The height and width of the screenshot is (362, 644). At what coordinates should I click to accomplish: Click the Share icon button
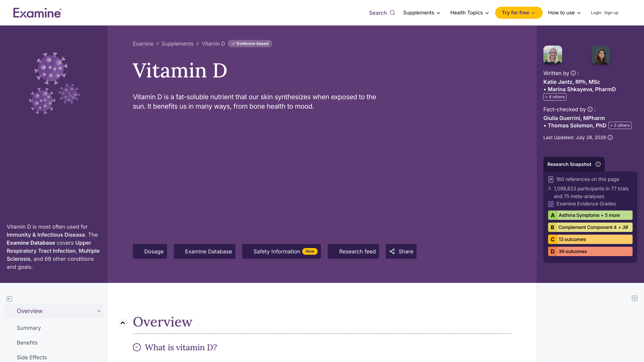point(401,251)
